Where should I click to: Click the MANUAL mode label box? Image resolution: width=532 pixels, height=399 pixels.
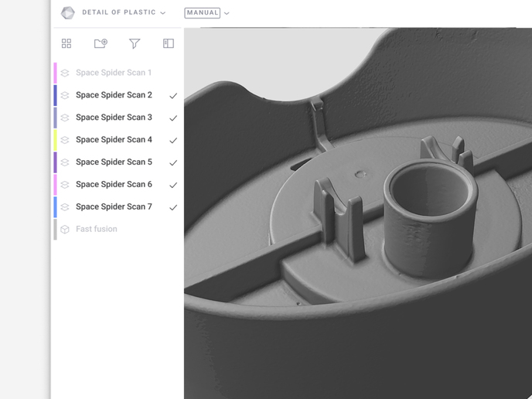click(203, 13)
